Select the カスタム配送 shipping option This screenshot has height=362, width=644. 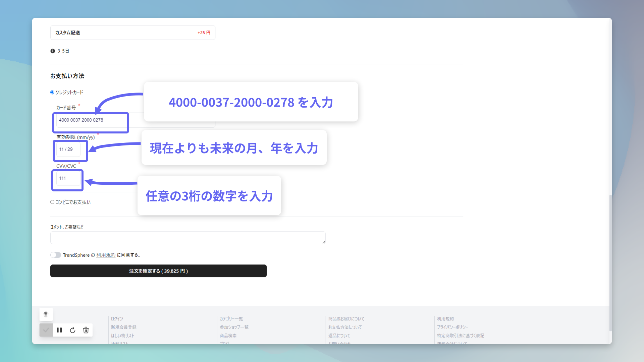[132, 33]
